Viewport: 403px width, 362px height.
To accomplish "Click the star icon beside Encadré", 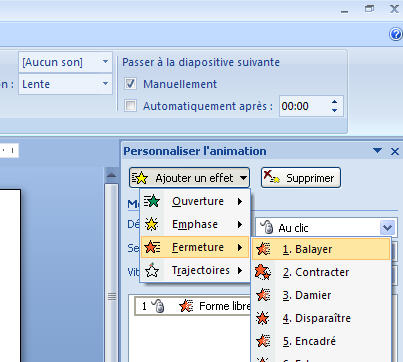I will 263,341.
